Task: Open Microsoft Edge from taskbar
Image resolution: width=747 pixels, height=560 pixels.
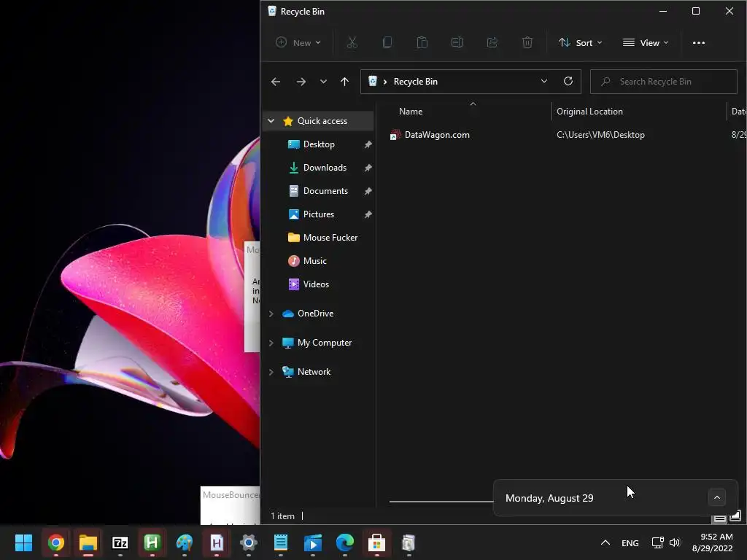Action: point(344,542)
